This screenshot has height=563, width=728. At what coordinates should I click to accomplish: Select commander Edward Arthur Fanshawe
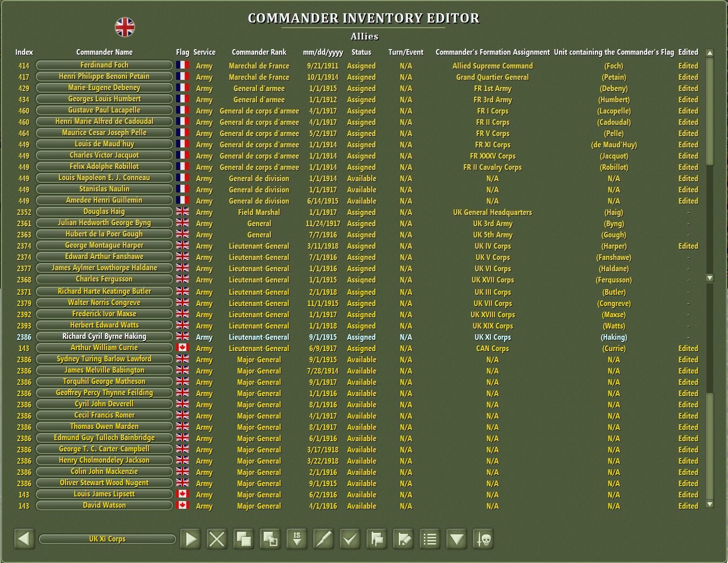coord(104,256)
